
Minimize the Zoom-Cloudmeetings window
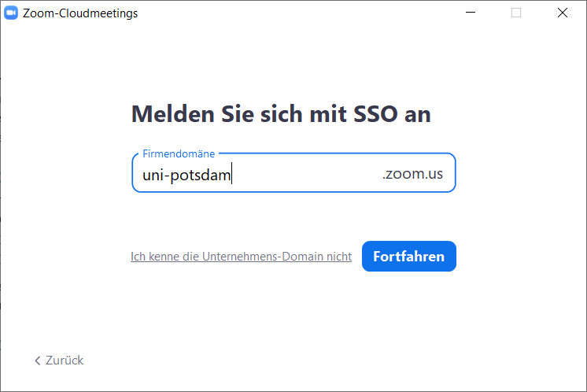point(471,13)
